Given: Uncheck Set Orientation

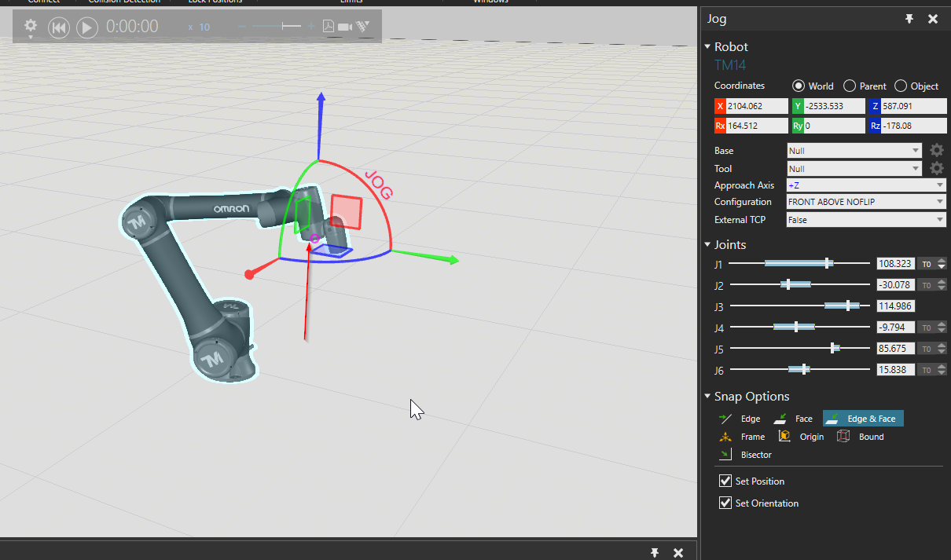Looking at the screenshot, I should tap(725, 503).
